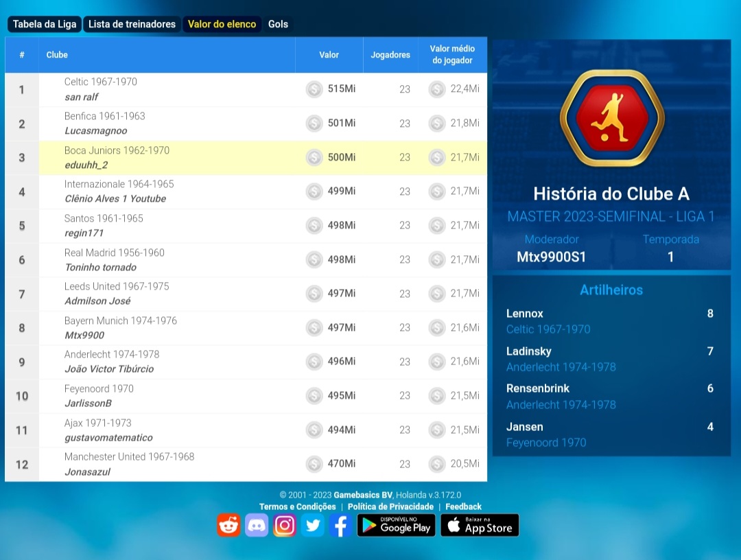Open the Reddit social icon

[x=229, y=526]
